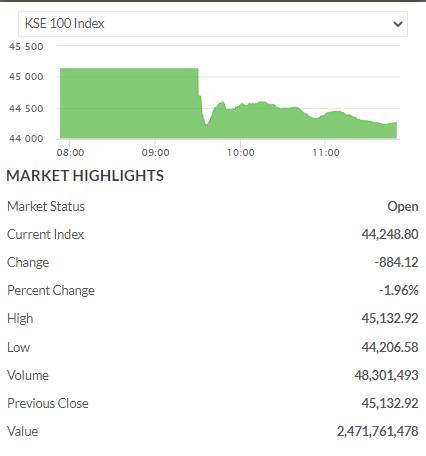Screen dimensions: 426x456
Task: Click the Current Index value 44,248.80
Action: pyautogui.click(x=390, y=234)
